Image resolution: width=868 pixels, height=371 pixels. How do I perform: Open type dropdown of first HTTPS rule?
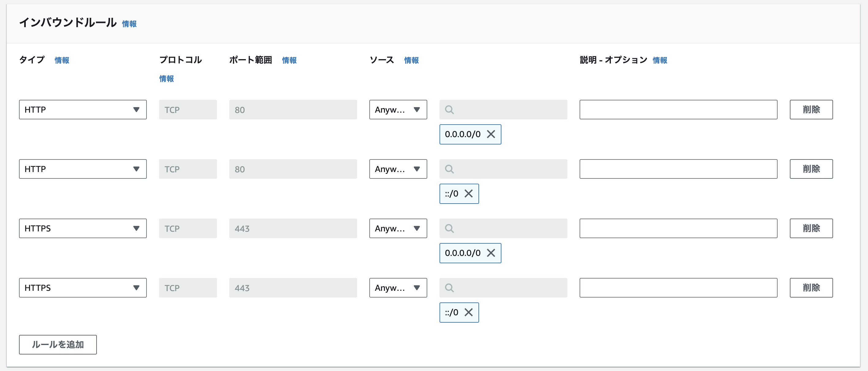[83, 228]
